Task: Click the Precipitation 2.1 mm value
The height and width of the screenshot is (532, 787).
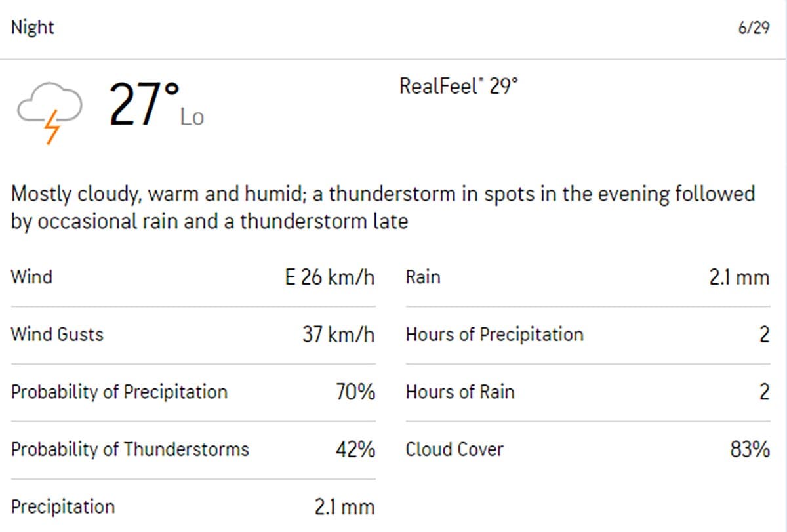Action: click(x=344, y=507)
